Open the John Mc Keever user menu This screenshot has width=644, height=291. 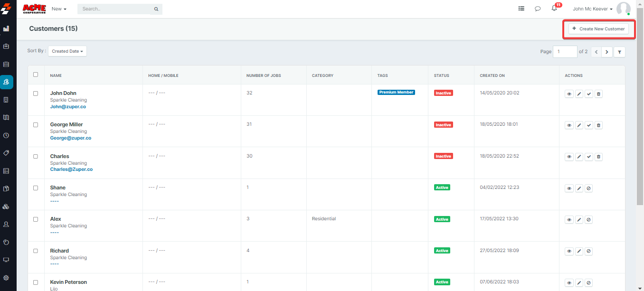(592, 9)
